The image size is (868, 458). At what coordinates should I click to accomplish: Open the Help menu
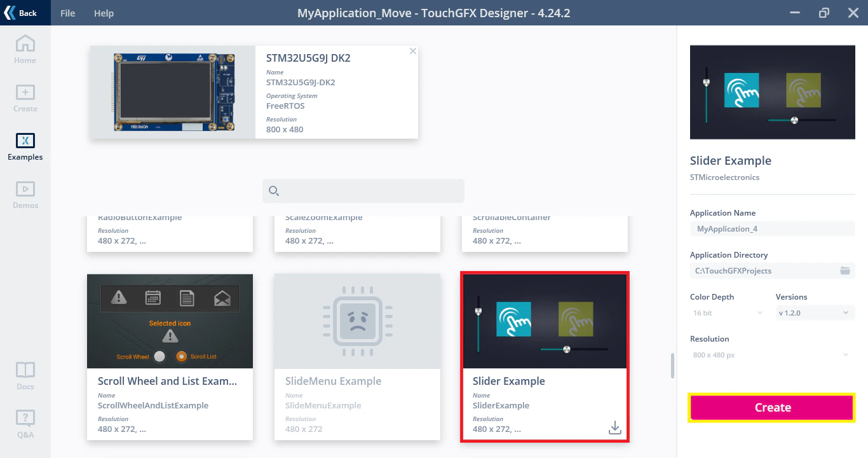[x=104, y=13]
